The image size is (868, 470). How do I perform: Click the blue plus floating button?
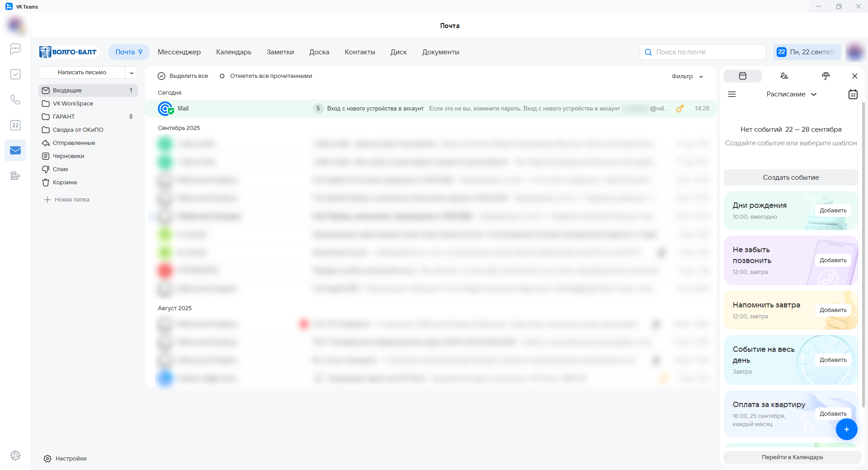point(846,429)
